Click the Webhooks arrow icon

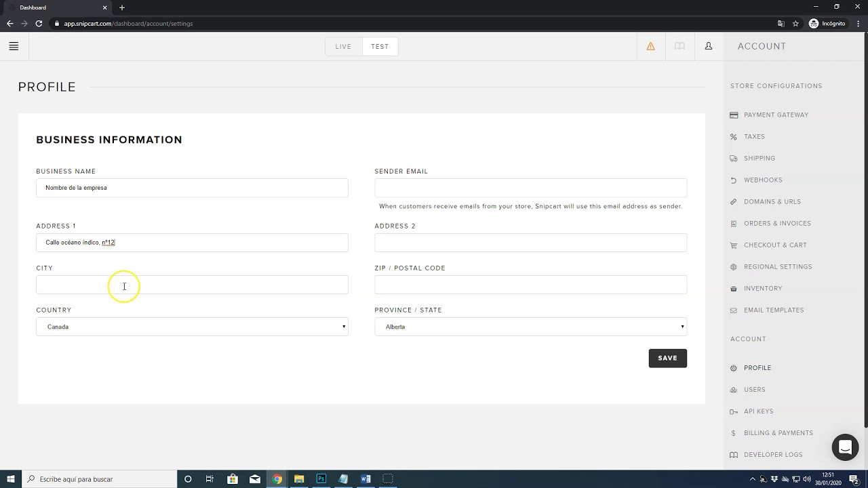point(734,180)
